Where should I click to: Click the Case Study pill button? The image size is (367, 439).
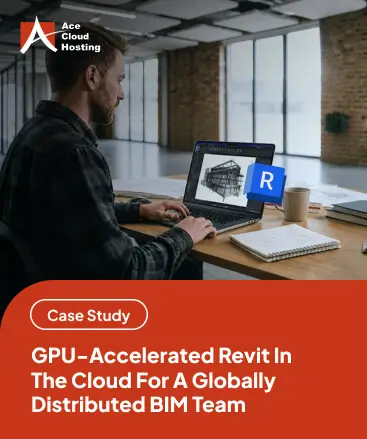click(x=89, y=315)
